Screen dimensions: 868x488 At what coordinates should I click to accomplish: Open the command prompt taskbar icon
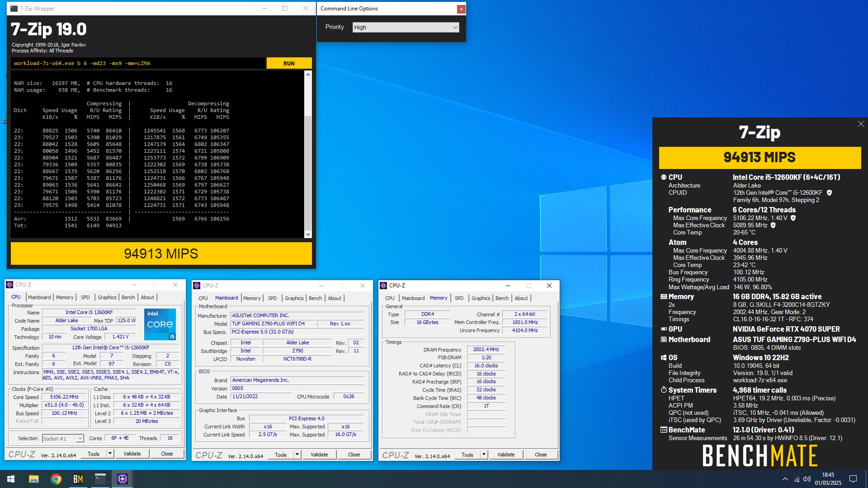coord(100,479)
